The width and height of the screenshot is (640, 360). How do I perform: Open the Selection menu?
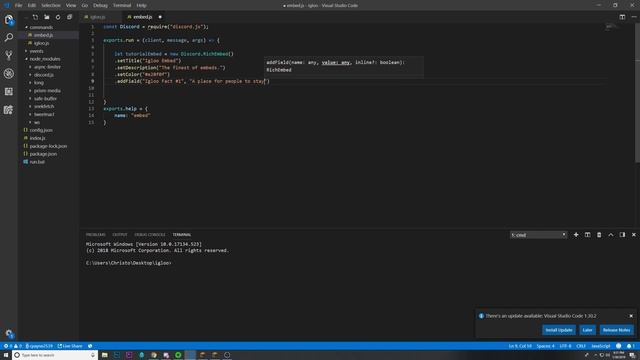pos(51,5)
